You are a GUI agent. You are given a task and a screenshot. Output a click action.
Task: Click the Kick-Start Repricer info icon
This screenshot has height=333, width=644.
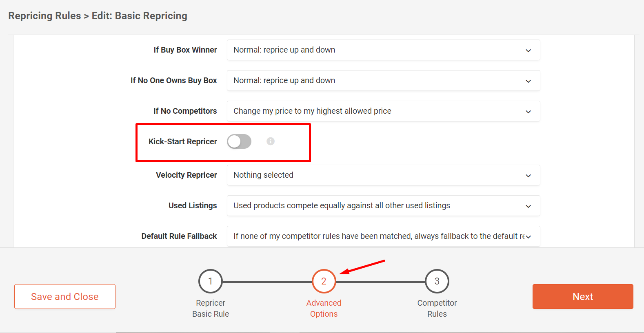coord(271,141)
